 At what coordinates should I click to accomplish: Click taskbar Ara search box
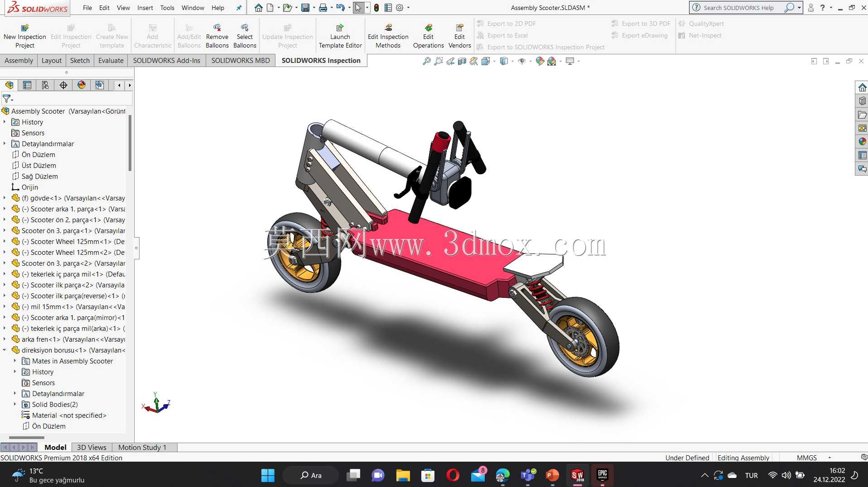coord(311,475)
